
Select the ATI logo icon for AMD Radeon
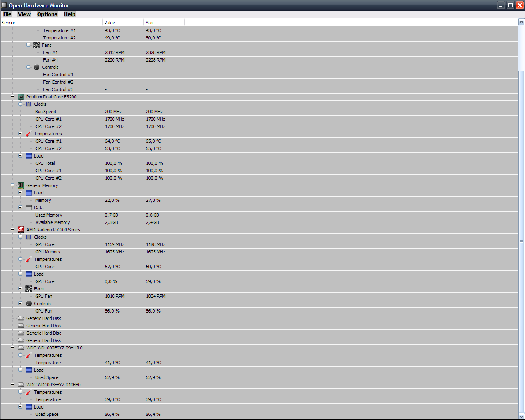pyautogui.click(x=21, y=230)
